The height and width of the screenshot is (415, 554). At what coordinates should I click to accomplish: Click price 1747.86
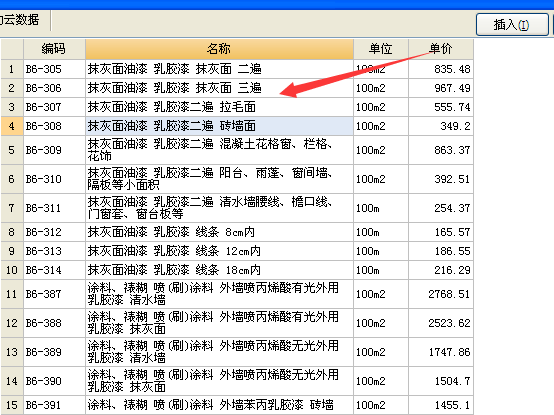(441, 352)
